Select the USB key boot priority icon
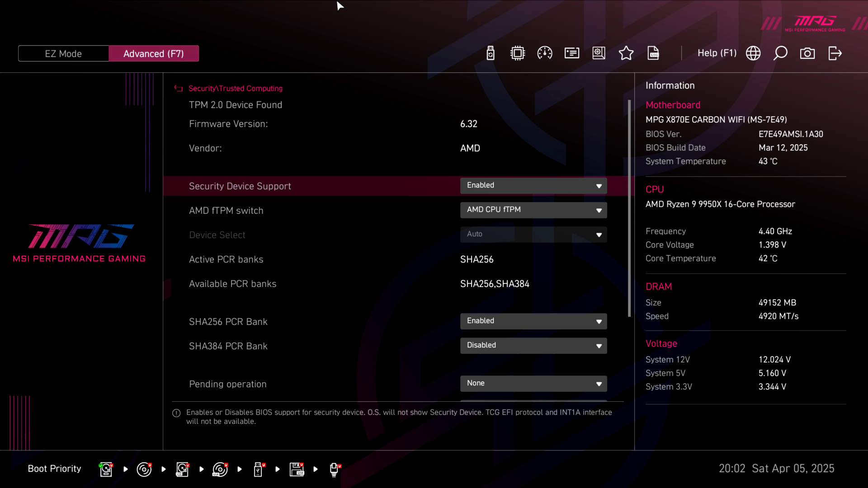 259,469
